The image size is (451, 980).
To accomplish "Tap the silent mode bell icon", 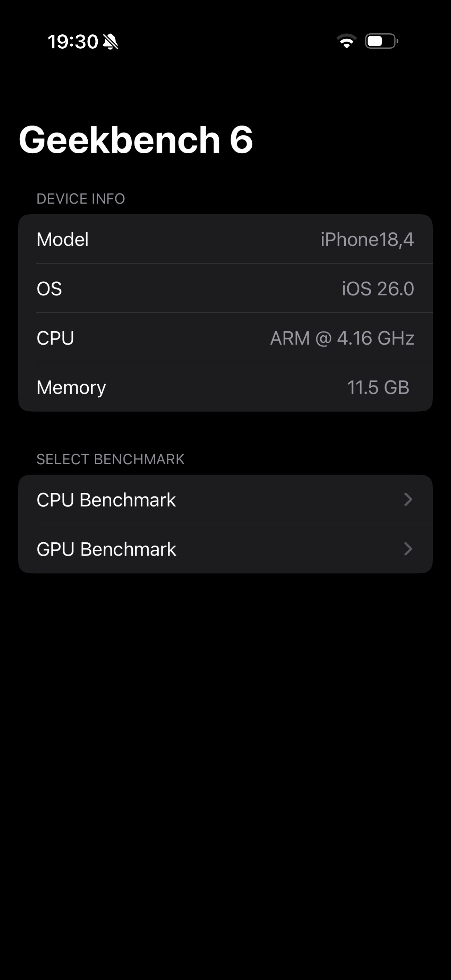I will 111,42.
